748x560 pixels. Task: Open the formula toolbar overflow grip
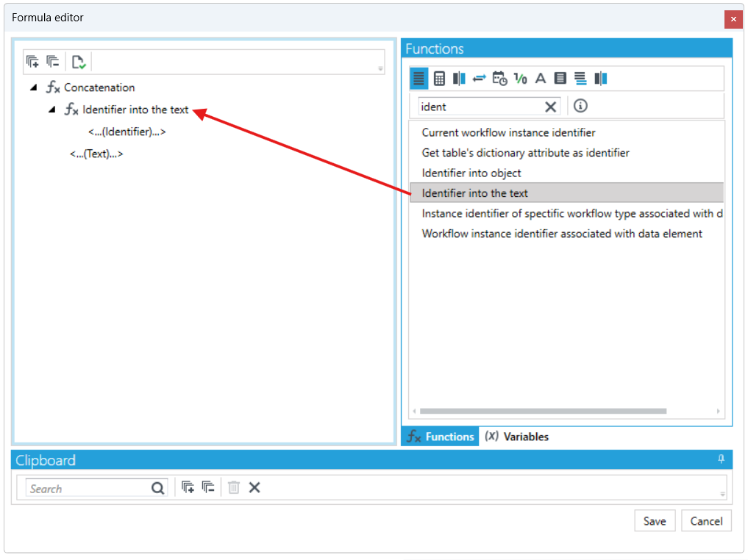(x=380, y=69)
